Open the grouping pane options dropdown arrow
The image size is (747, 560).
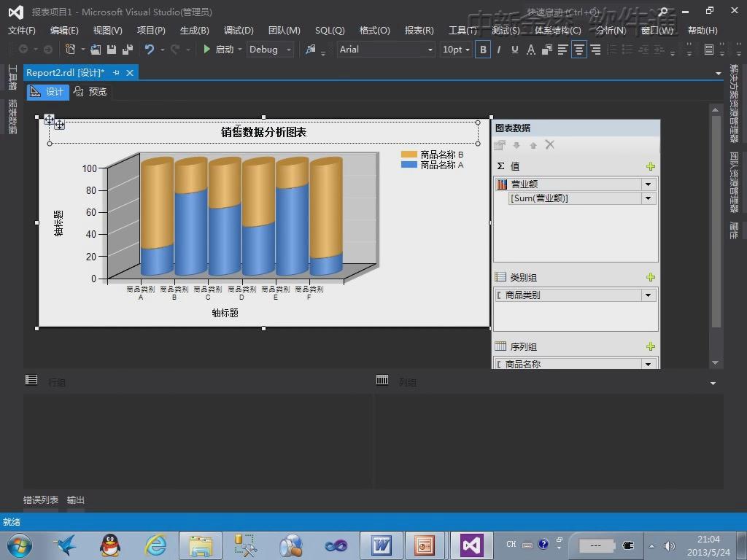coord(713,384)
